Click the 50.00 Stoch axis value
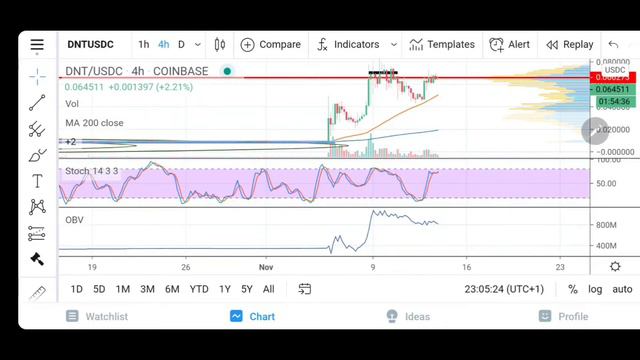640x360 pixels. (606, 184)
